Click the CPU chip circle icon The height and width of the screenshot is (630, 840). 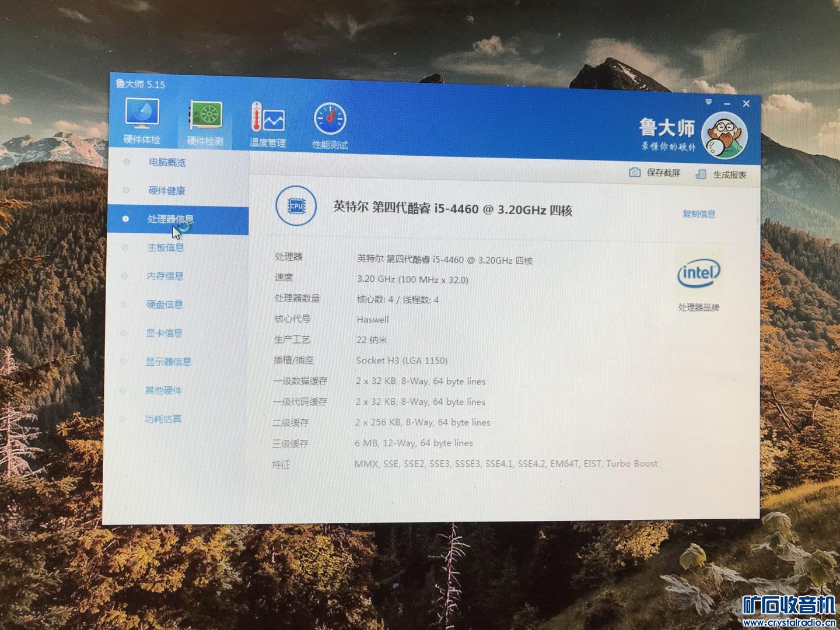(296, 205)
